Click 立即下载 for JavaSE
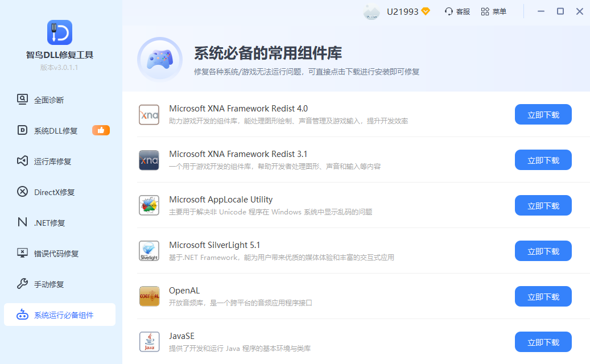Viewport: 590px width, 364px height. 543,342
